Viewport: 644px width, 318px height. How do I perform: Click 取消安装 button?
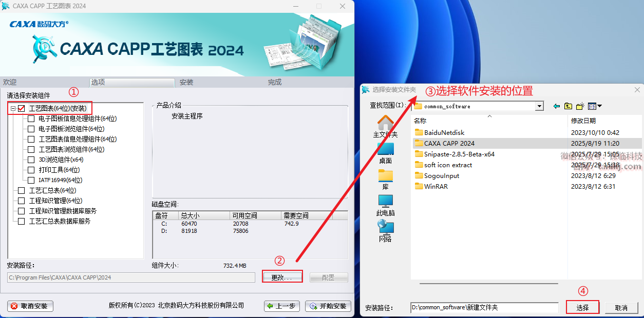[30, 306]
